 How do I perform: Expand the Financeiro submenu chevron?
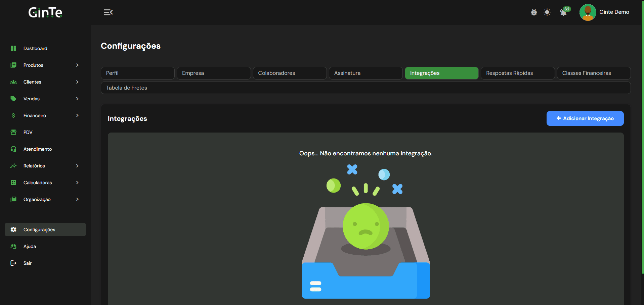77,115
